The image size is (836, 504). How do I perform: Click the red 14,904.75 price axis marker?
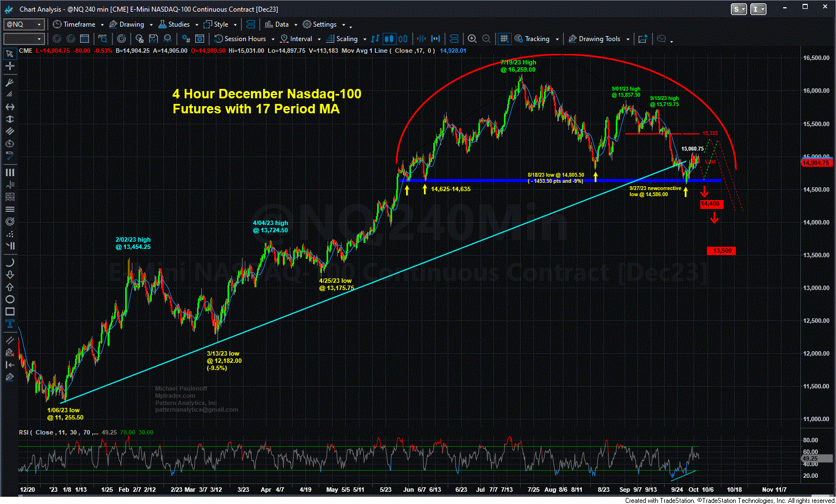[817, 163]
